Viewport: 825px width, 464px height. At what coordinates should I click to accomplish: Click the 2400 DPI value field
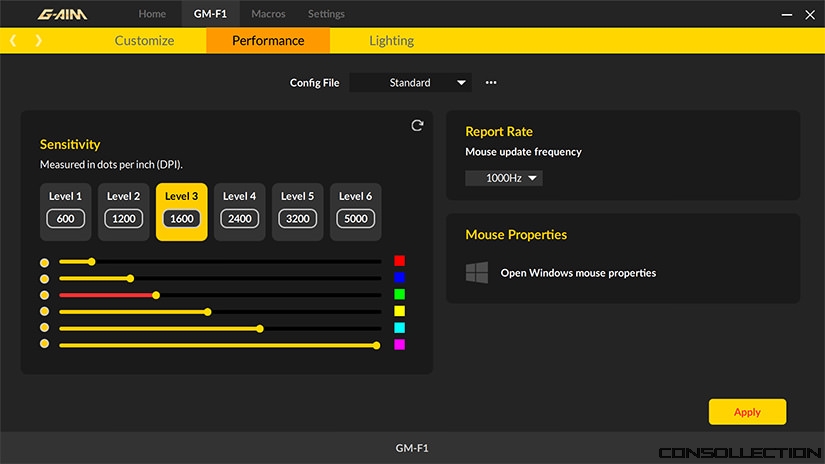tap(239, 218)
